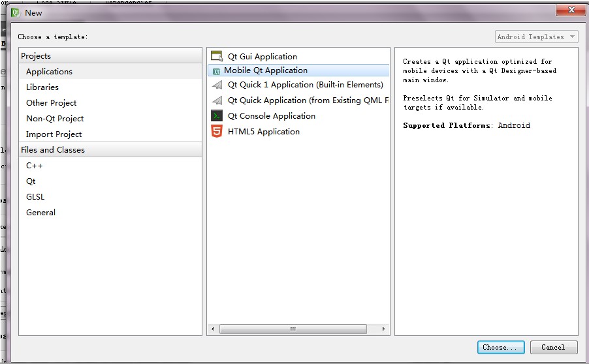Select Non-Qt Project category
This screenshot has height=364, width=589.
coord(110,119)
